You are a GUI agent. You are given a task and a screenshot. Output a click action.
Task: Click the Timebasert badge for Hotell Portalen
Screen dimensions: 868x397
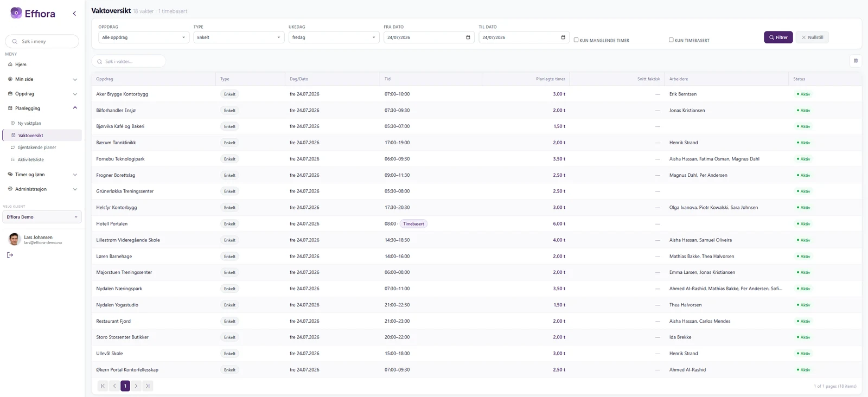[413, 224]
